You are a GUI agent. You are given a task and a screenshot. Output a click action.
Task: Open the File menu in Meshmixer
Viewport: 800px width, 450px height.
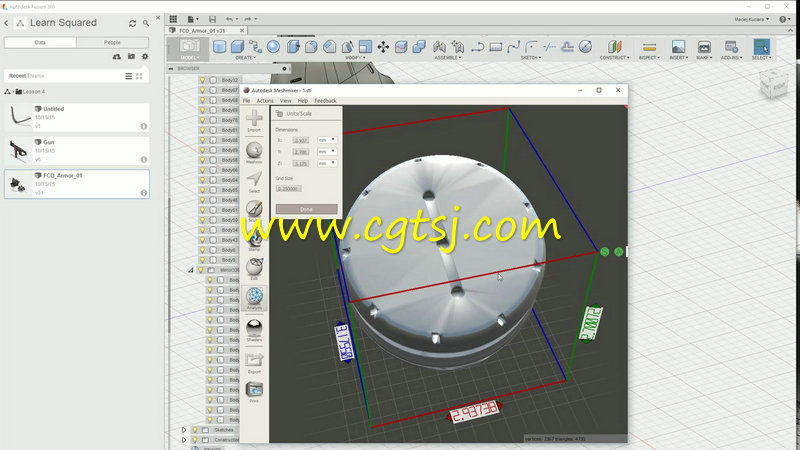click(x=246, y=101)
